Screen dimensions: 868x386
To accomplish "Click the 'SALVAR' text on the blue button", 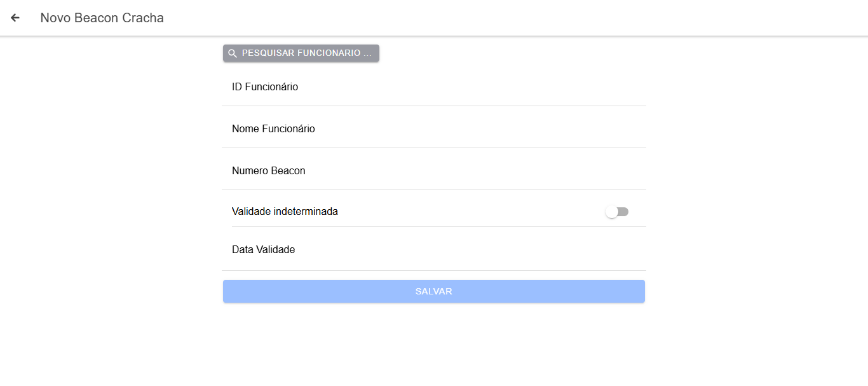I will [x=434, y=291].
